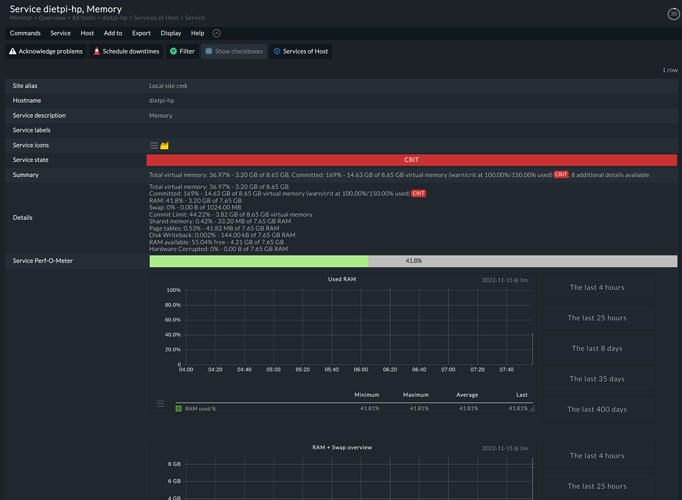
Task: Select The last 400 days graph
Action: (599, 409)
